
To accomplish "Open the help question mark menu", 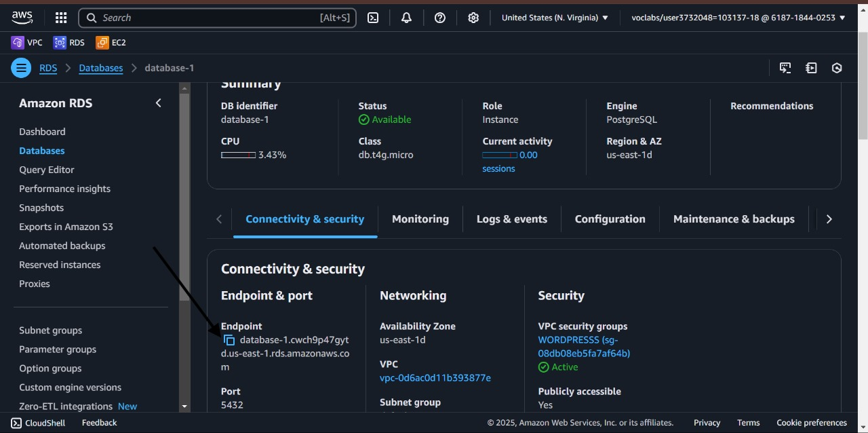I will pos(440,18).
